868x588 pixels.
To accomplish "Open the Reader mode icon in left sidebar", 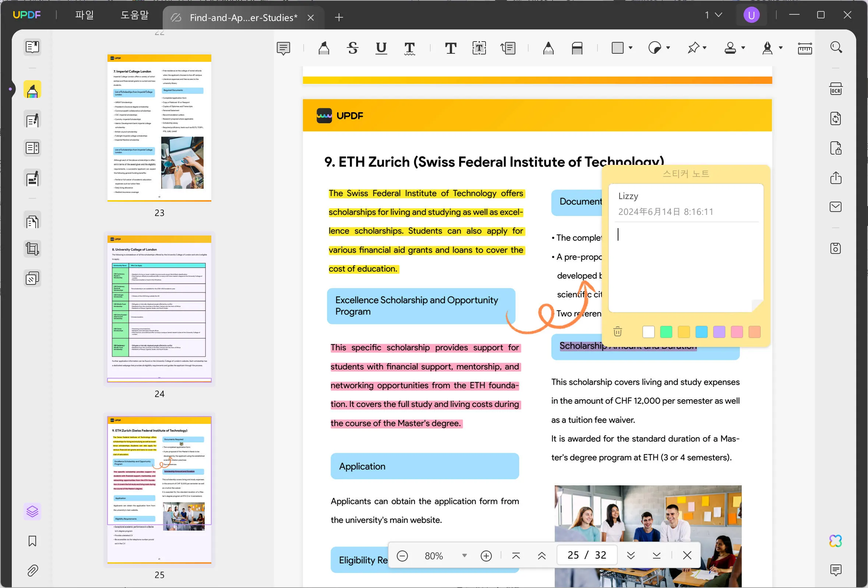I will click(32, 47).
